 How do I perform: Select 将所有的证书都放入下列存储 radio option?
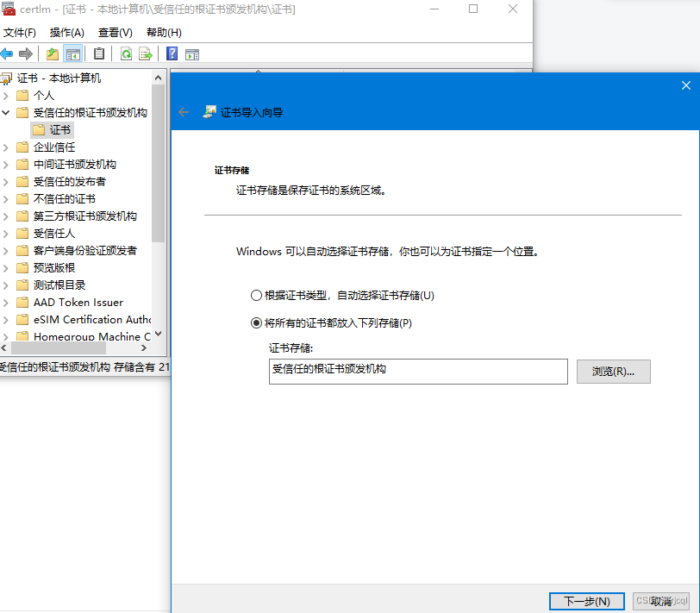tap(257, 323)
